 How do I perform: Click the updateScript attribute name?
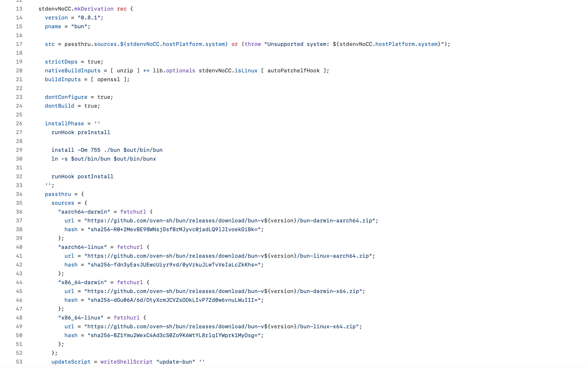click(x=71, y=362)
